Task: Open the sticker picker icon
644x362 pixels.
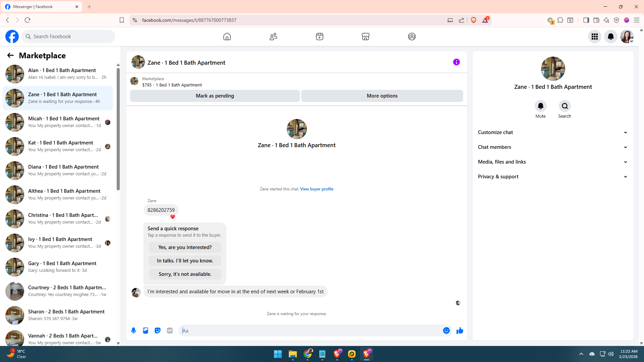Action: (158, 330)
